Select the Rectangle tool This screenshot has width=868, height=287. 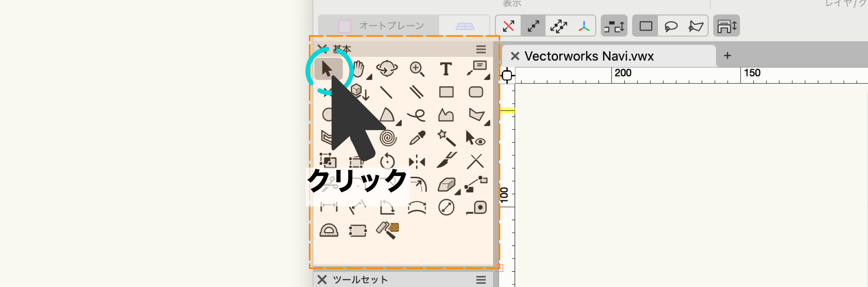(446, 92)
